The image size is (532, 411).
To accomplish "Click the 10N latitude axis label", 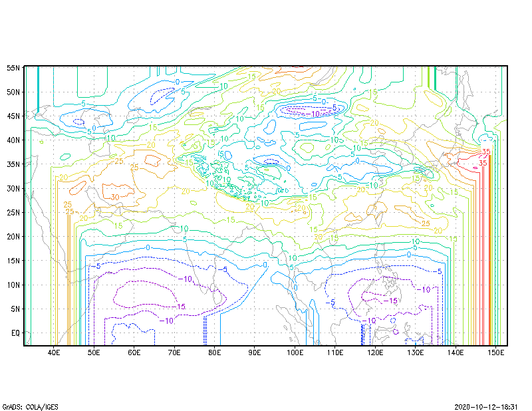I will (x=13, y=285).
